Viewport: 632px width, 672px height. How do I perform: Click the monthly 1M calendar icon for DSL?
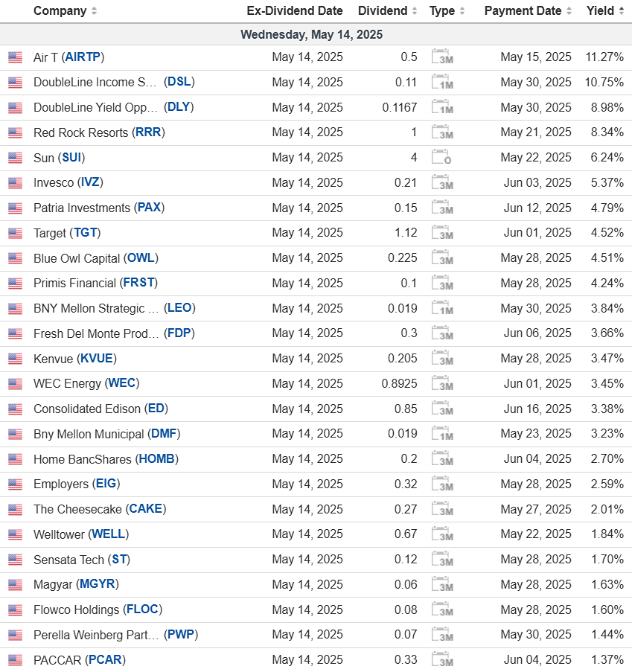coord(442,82)
